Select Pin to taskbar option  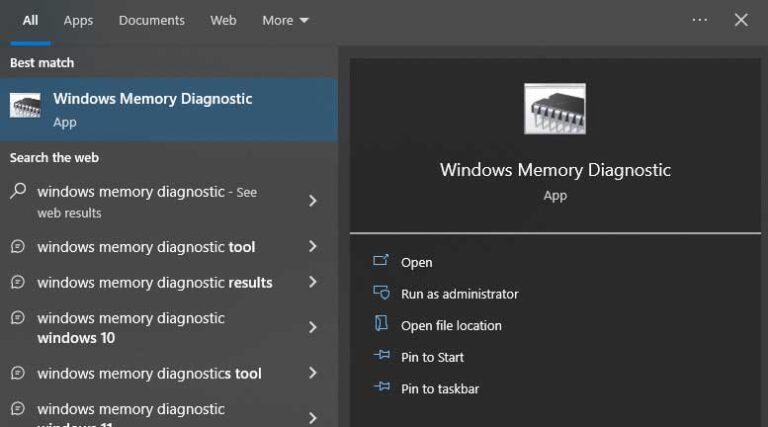click(x=439, y=389)
